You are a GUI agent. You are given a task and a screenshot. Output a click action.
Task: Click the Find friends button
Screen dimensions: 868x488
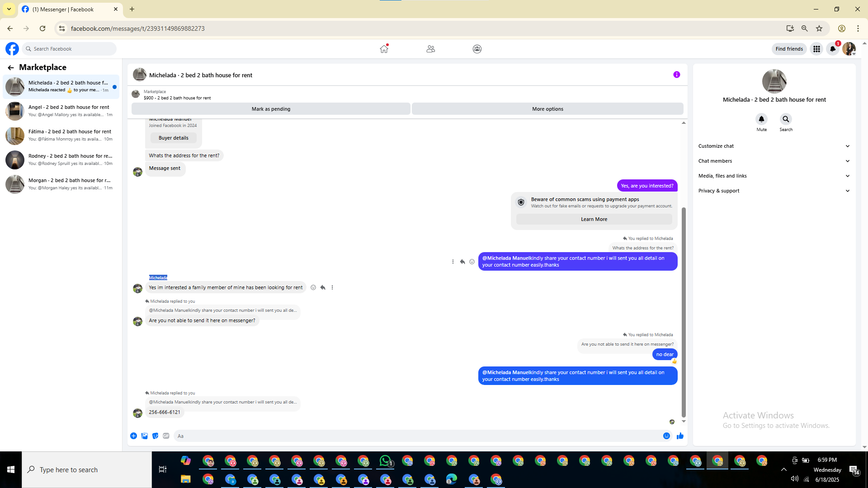[x=789, y=49]
